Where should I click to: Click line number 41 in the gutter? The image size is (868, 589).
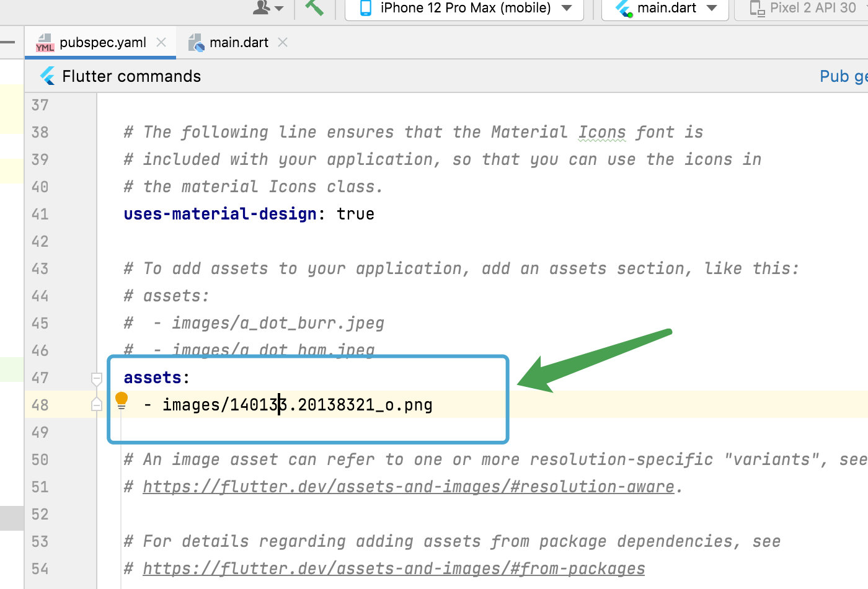click(40, 214)
